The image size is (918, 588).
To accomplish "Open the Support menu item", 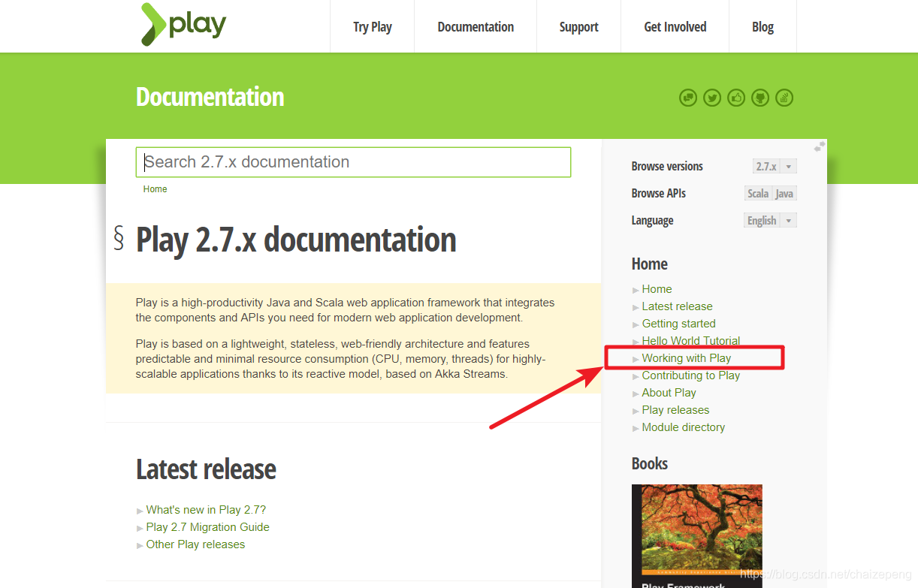I will click(x=578, y=26).
